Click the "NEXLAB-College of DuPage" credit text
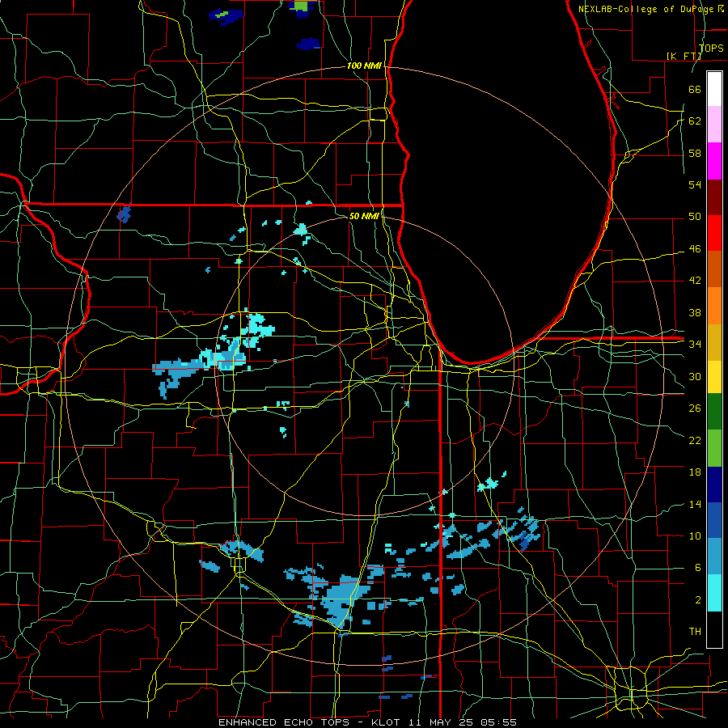 click(647, 9)
